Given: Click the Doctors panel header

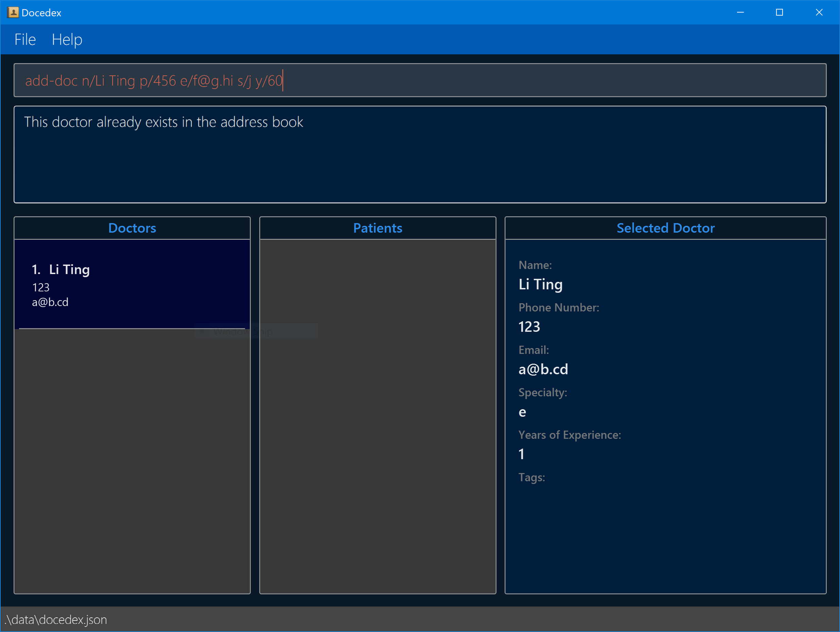Looking at the screenshot, I should click(x=132, y=228).
